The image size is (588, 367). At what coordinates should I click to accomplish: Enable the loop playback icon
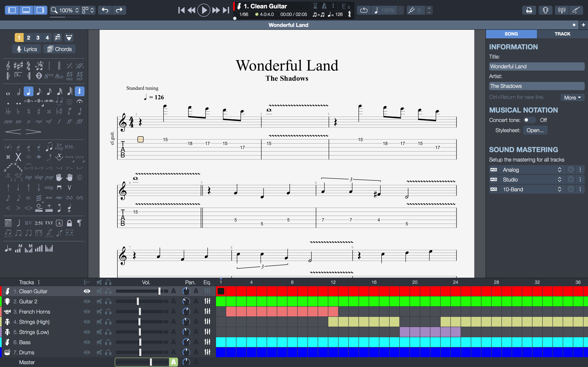pos(363,10)
